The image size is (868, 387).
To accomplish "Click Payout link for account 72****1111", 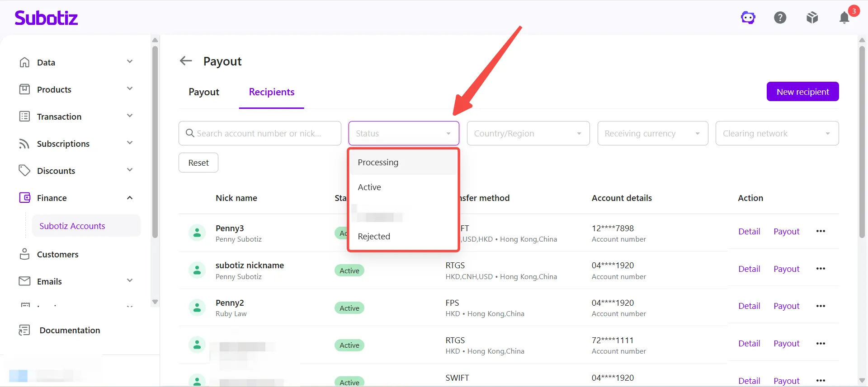I will click(x=787, y=344).
